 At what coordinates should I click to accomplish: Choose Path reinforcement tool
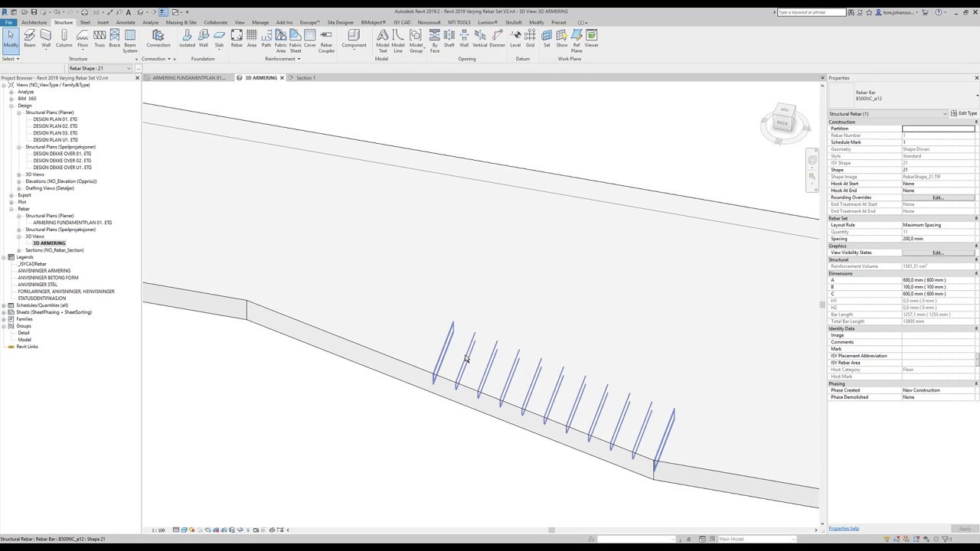[x=266, y=39]
